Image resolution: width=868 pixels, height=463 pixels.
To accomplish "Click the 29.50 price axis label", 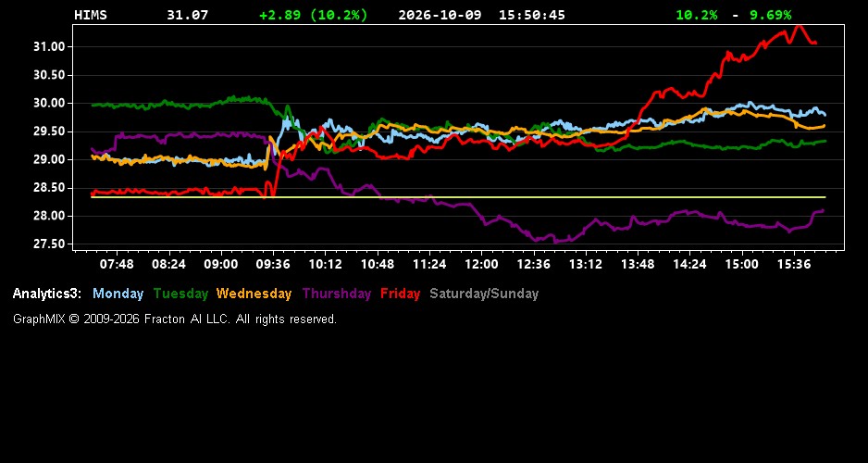I will 49,131.
